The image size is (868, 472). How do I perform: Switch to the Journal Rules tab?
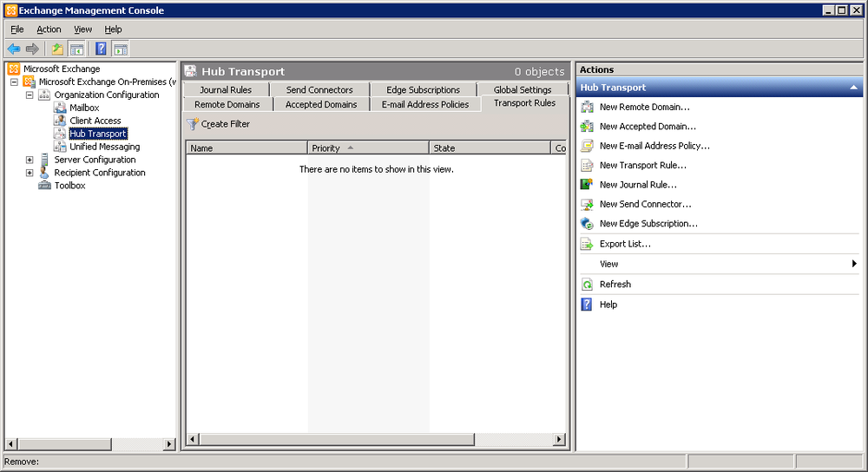click(x=226, y=89)
